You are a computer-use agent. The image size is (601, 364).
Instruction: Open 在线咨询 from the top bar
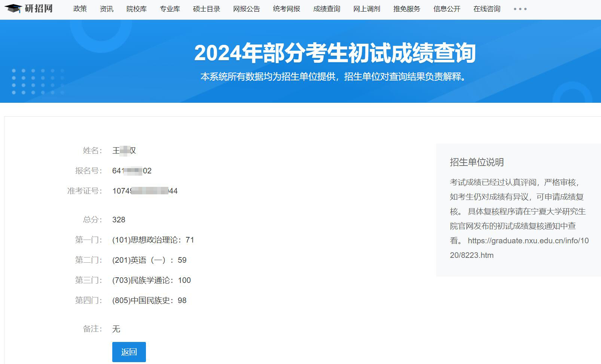coord(487,9)
